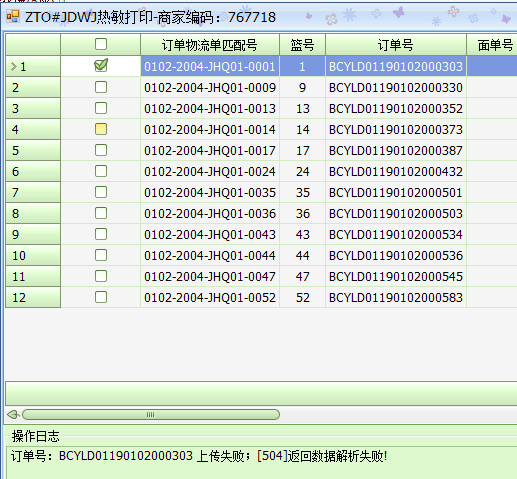
Task: Click the 面单号 column header
Action: point(492,45)
